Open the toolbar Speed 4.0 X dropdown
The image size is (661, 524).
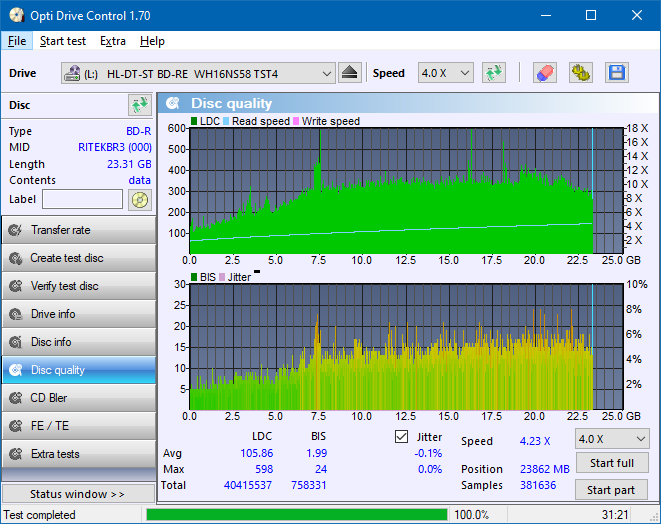446,73
